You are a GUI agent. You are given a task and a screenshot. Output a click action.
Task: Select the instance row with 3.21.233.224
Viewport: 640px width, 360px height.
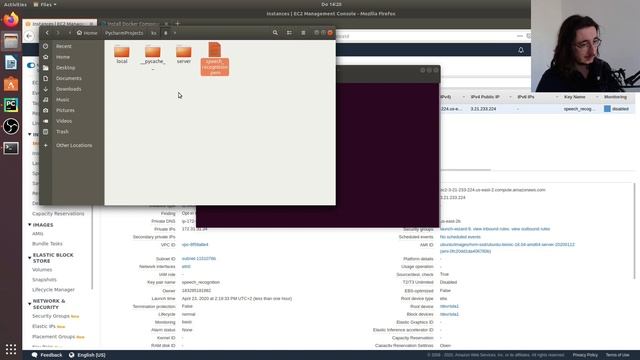[x=539, y=109]
